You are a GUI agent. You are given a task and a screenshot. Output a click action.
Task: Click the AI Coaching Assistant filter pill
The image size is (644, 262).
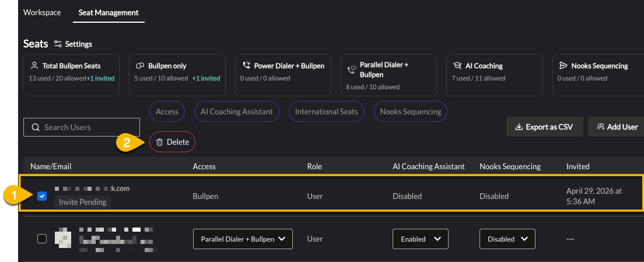click(x=237, y=111)
